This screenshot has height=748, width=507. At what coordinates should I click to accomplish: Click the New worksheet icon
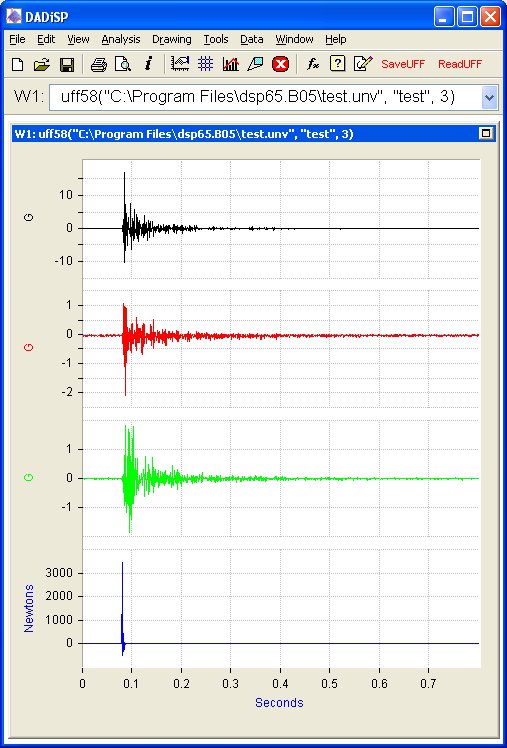(17, 64)
